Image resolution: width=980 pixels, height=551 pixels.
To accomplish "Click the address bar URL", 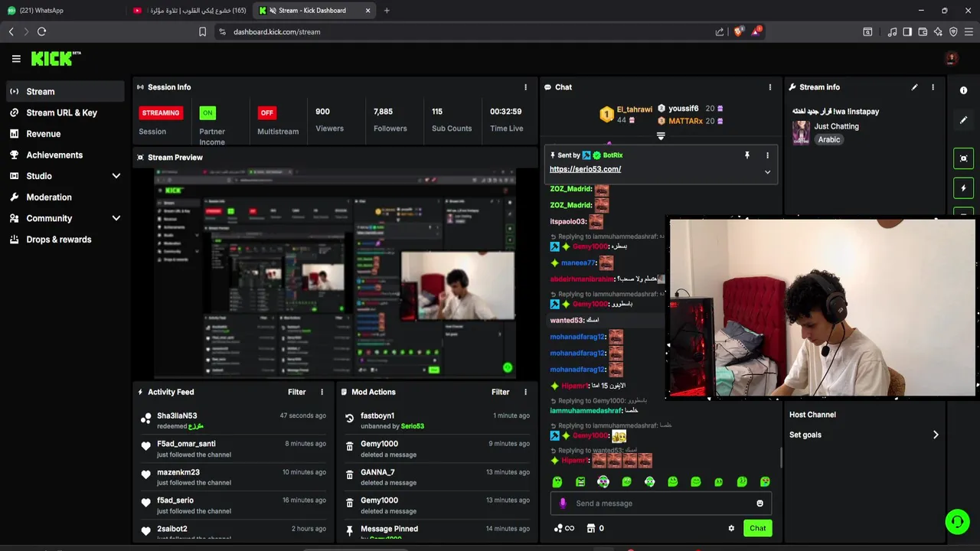I will point(277,32).
